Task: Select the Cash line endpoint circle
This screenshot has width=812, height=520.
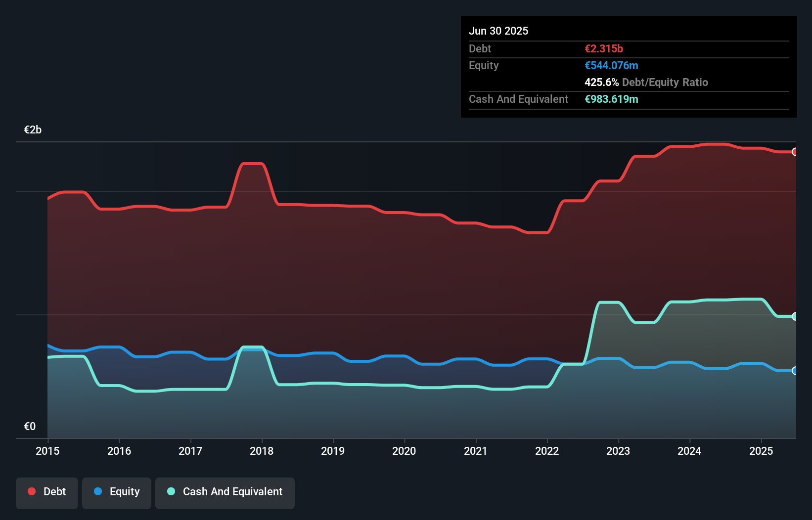Action: pos(795,316)
